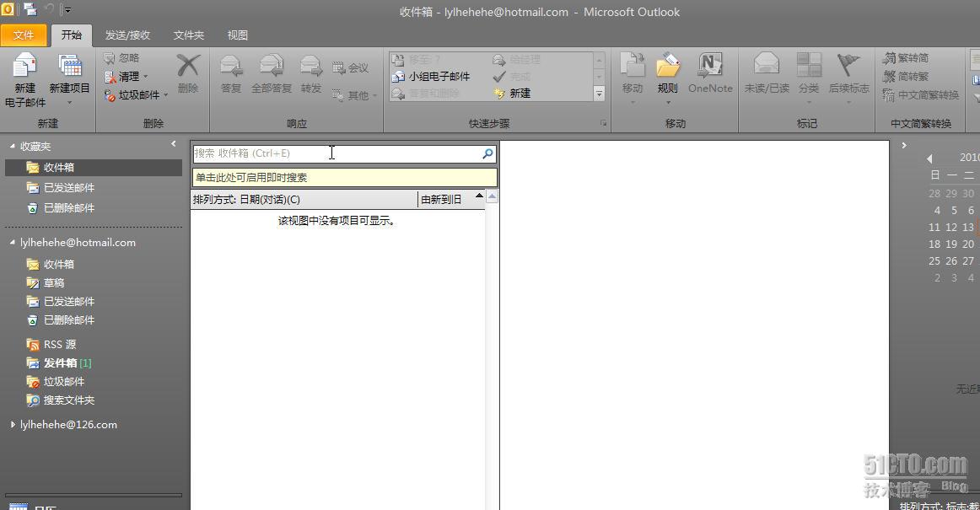Click the 忽略 ignore conversation icon
980x510 pixels.
point(121,58)
